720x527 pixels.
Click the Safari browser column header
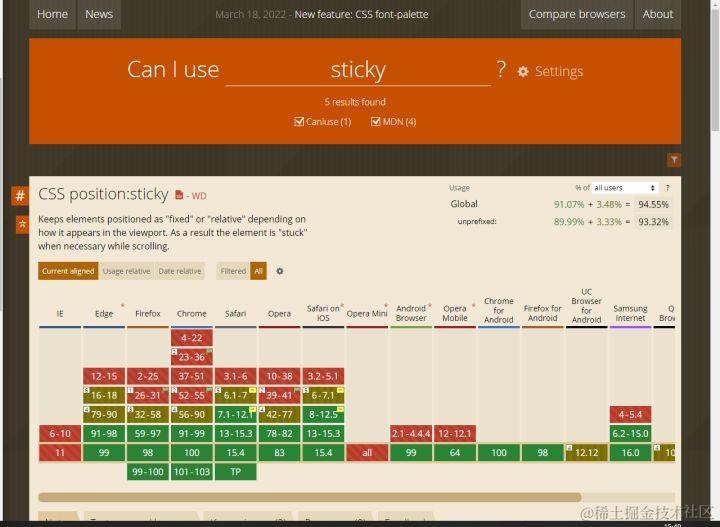pos(236,314)
